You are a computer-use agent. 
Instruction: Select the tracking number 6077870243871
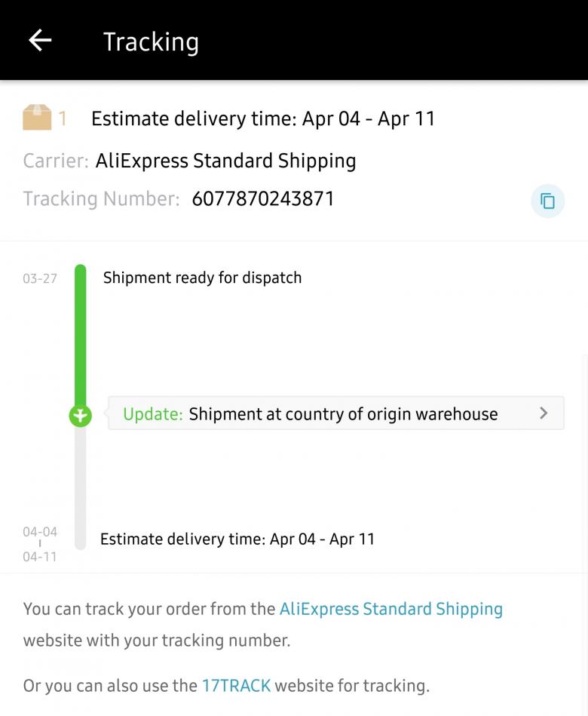[x=262, y=199]
